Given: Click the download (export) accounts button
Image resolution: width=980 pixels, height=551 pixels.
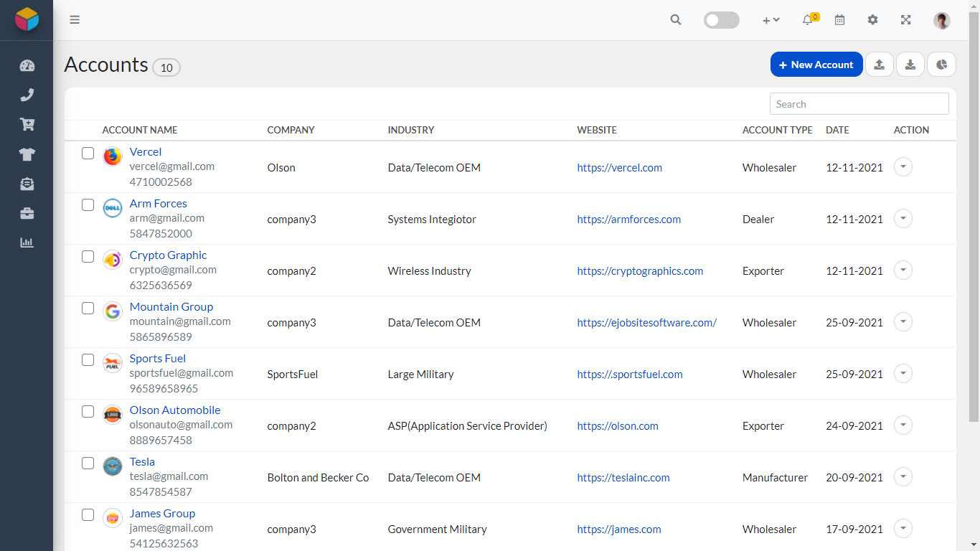Looking at the screenshot, I should [x=910, y=65].
